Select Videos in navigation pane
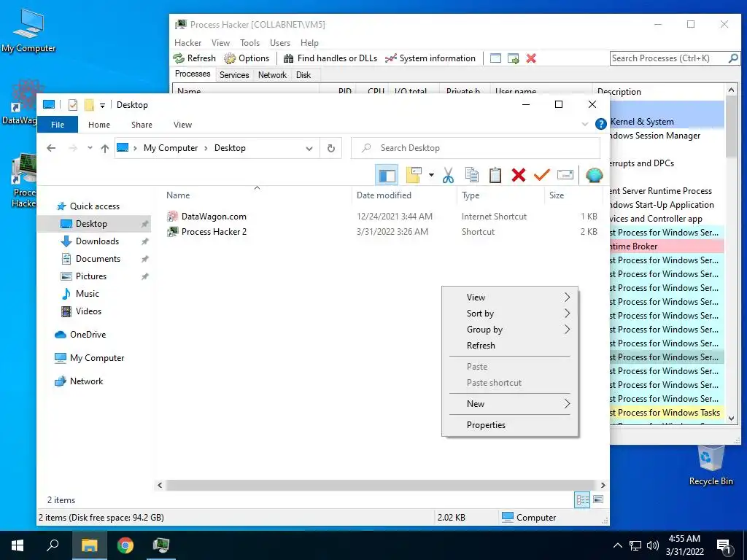 tap(88, 311)
